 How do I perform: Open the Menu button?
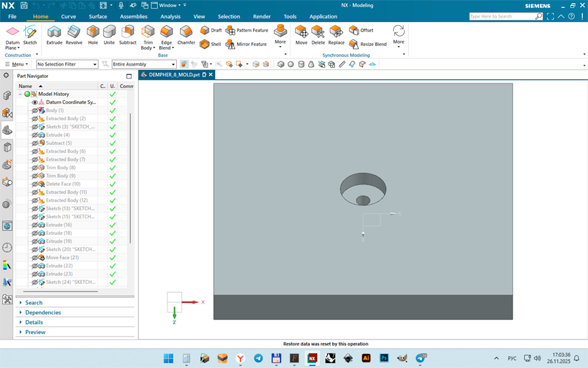click(x=17, y=64)
